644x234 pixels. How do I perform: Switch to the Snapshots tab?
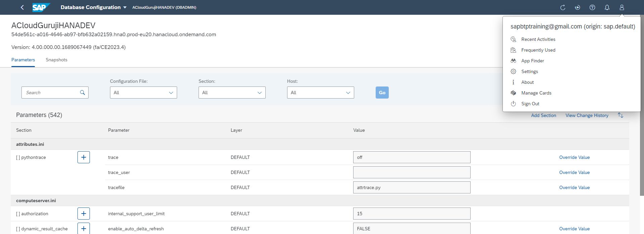56,60
